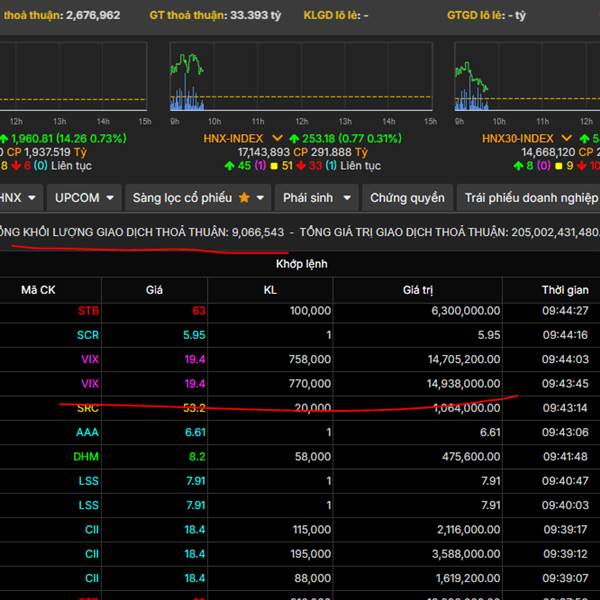Screen dimensions: 600x600
Task: Click the Mã CK column header
Action: (39, 290)
